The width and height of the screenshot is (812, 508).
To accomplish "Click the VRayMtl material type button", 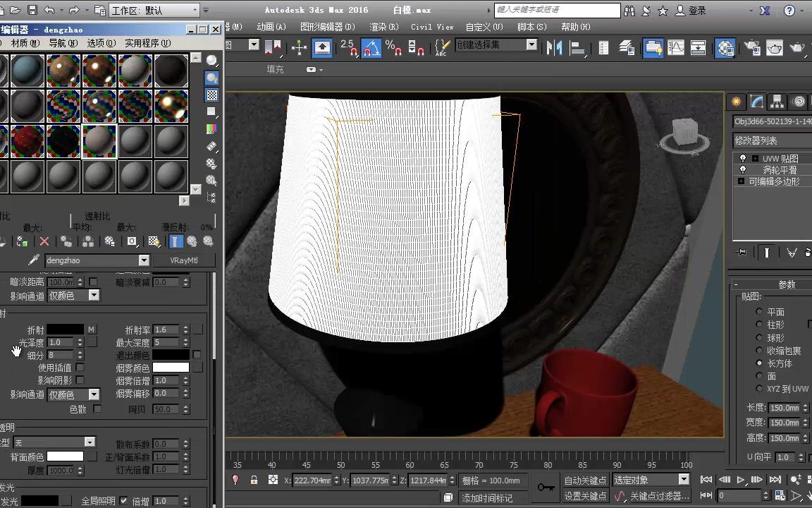I will point(184,260).
